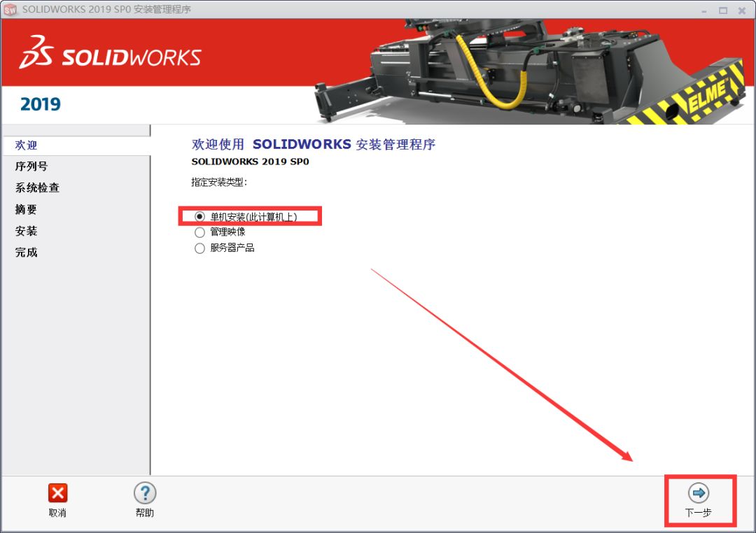
Task: Click the SW app icon in title bar
Action: point(10,10)
